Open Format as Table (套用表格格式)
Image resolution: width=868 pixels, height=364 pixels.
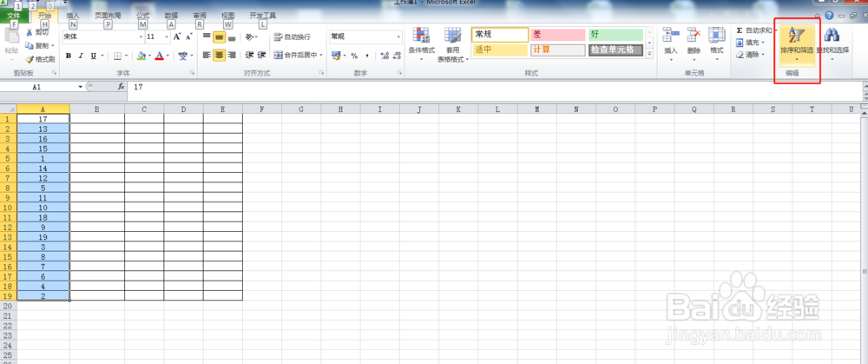tap(453, 44)
